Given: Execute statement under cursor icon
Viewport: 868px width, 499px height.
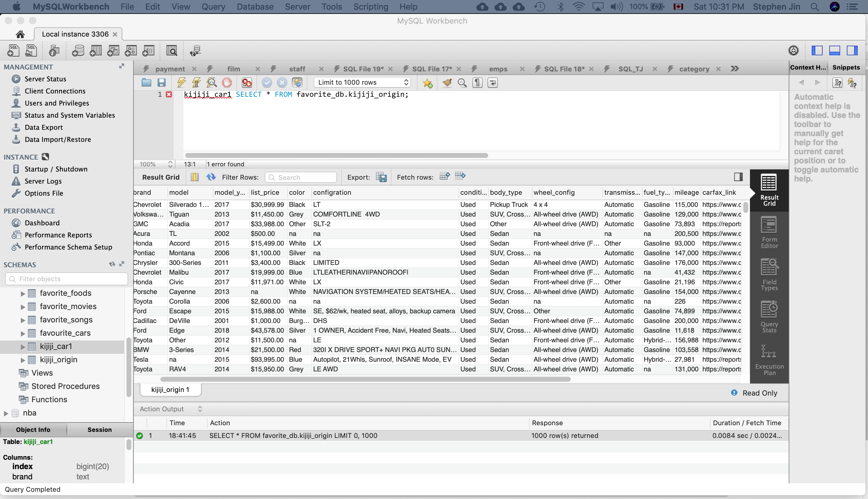Looking at the screenshot, I should 196,83.
